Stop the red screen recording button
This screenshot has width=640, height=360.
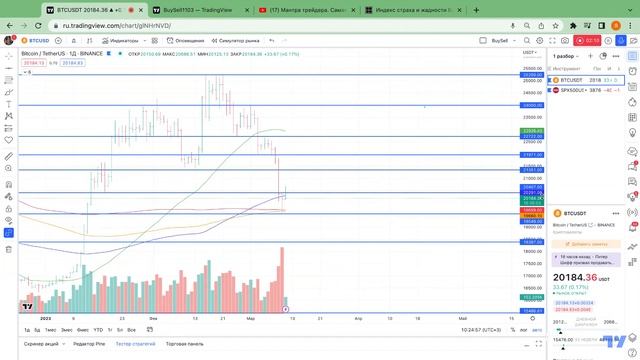587,40
